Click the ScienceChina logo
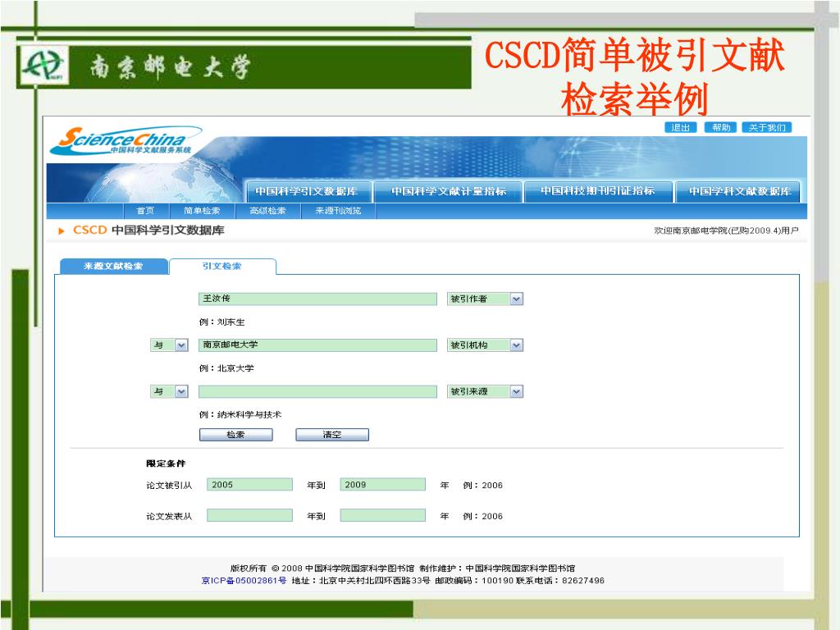840x630 pixels. click(x=126, y=140)
